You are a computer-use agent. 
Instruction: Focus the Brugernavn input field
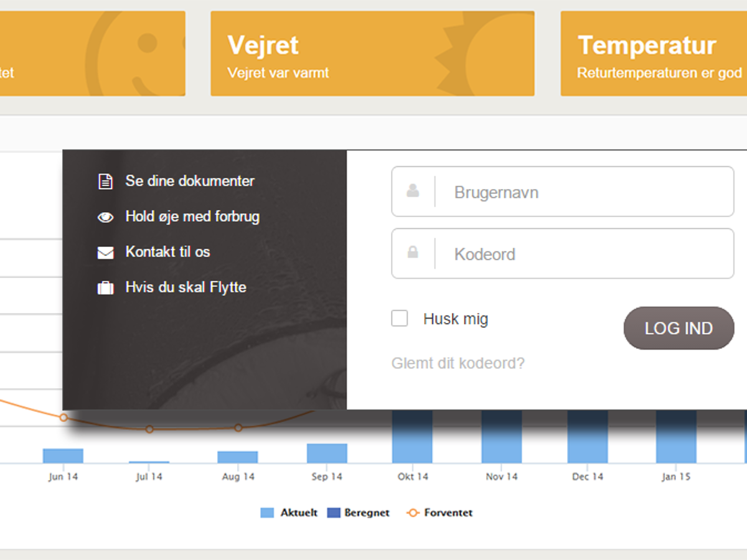coord(582,192)
